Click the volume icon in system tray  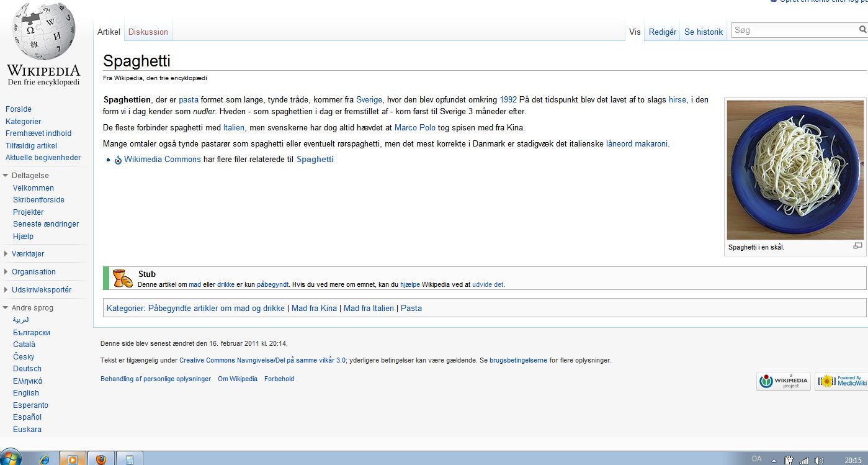[820, 461]
